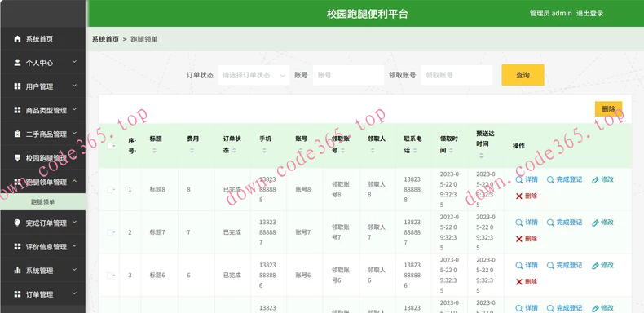Click the yellow 查询 button

click(x=523, y=75)
